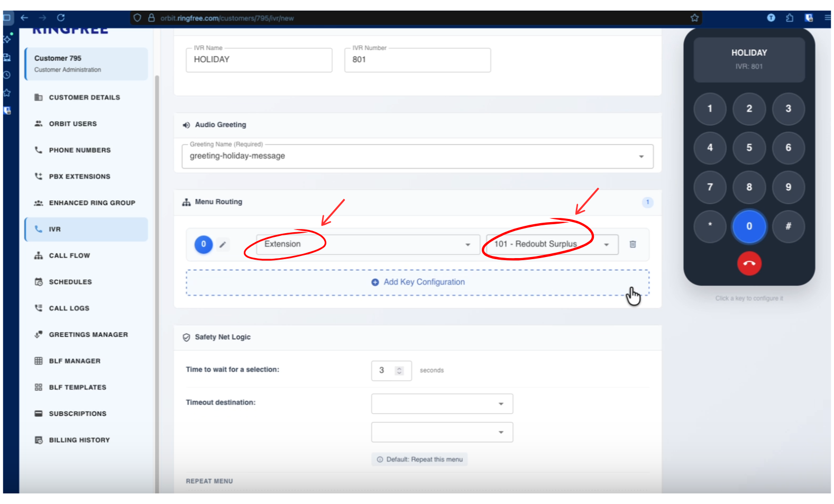Open PBX Extensions in the sidebar

click(79, 177)
